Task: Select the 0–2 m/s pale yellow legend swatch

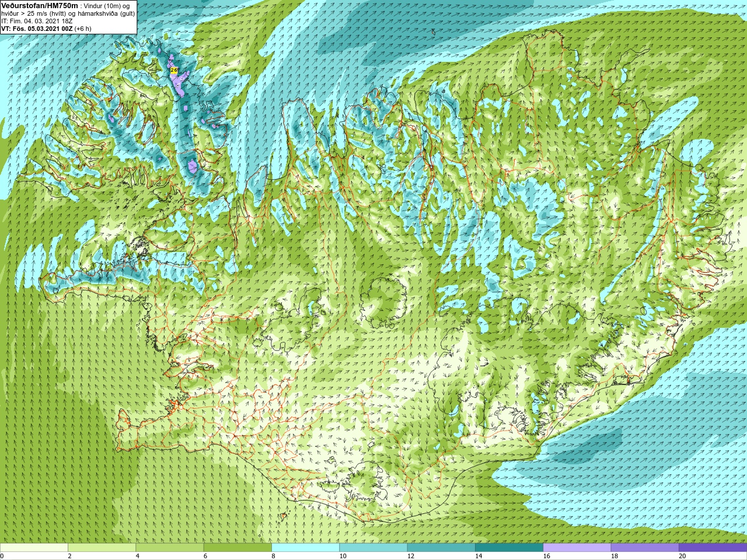Action: [x=34, y=548]
